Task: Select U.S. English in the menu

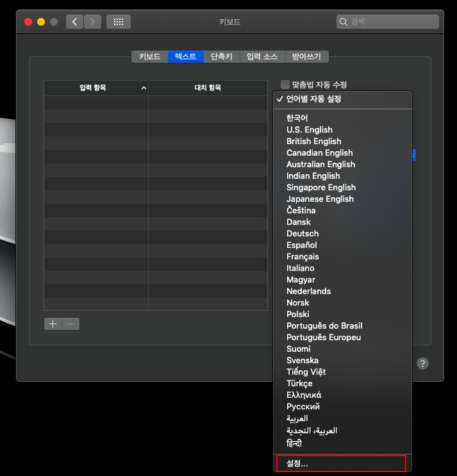Action: (x=342, y=129)
